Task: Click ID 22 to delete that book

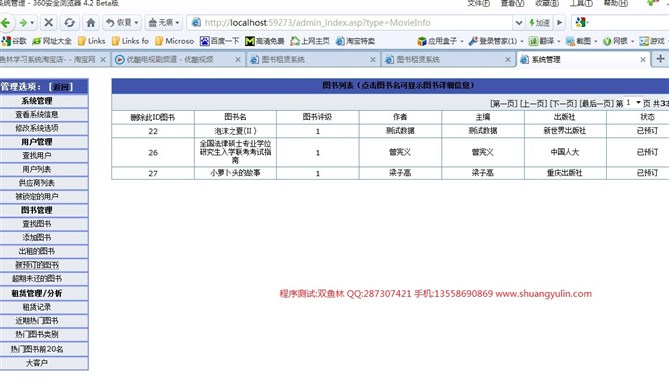Action: tap(153, 131)
